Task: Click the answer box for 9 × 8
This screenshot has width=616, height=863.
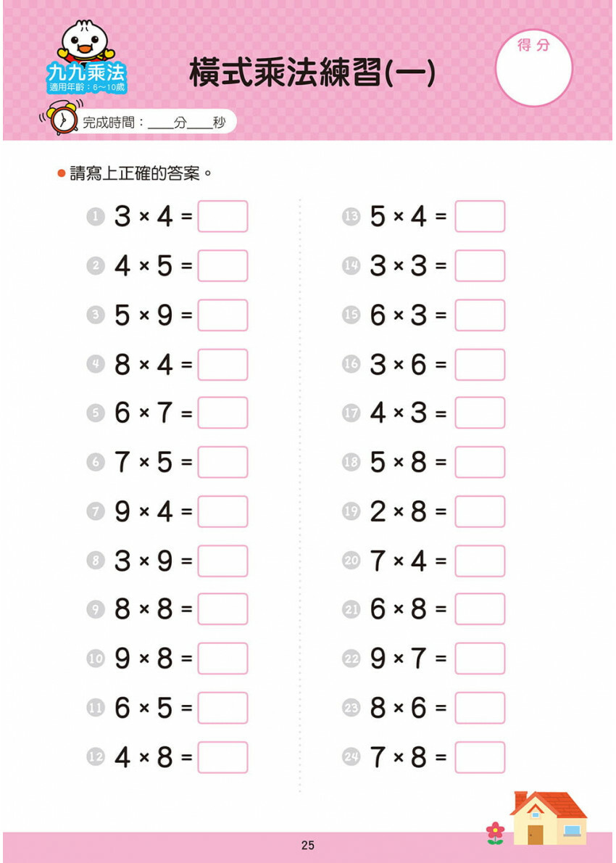Action: click(x=222, y=658)
